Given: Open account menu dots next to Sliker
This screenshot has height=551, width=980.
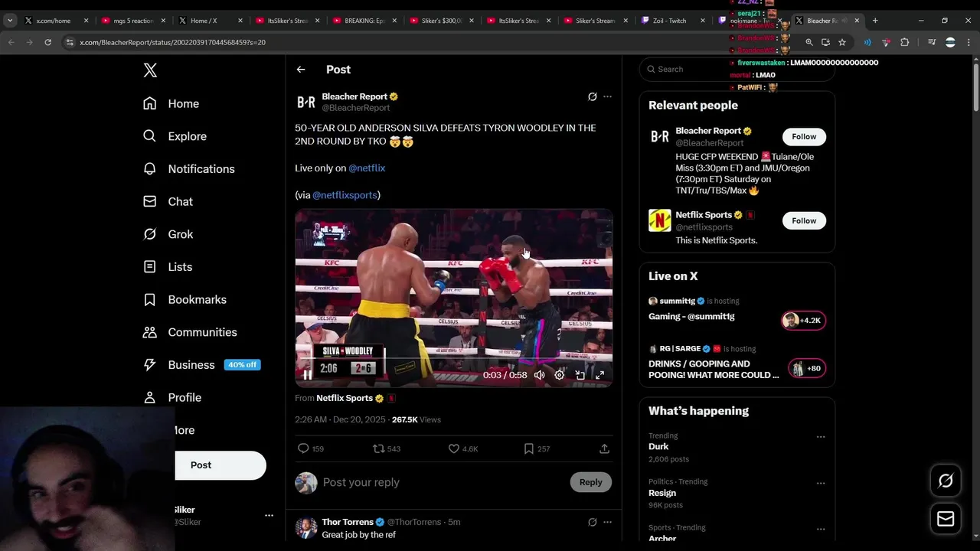Looking at the screenshot, I should coord(269,516).
